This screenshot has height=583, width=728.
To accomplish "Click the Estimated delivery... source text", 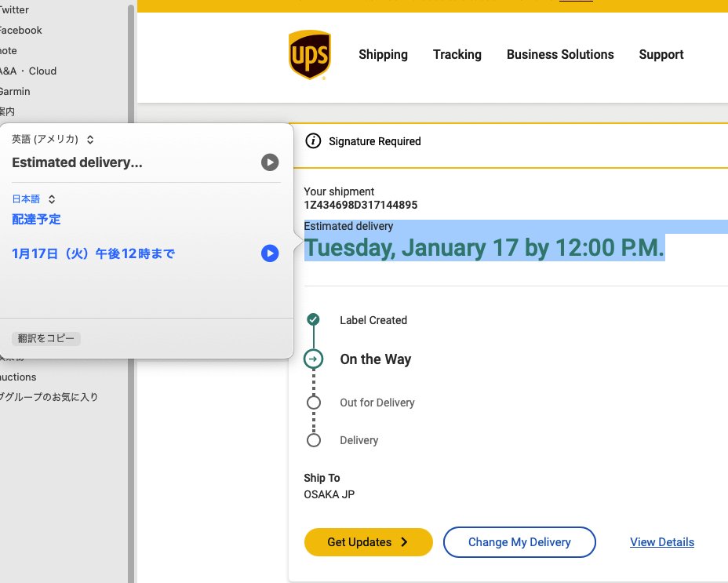I will click(77, 162).
